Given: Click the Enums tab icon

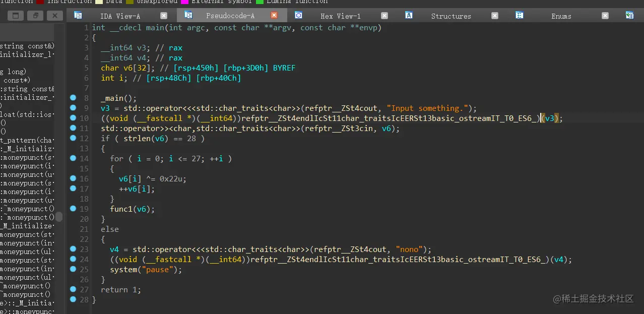Looking at the screenshot, I should pos(520,15).
